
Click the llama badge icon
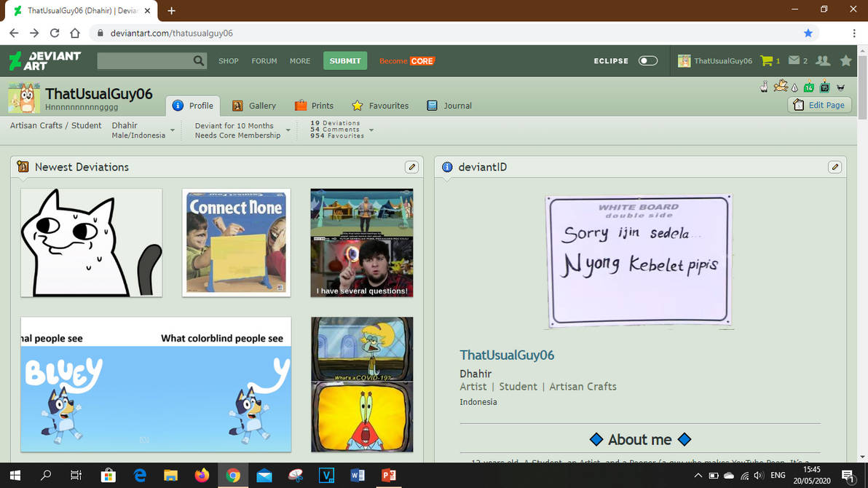[x=764, y=87]
